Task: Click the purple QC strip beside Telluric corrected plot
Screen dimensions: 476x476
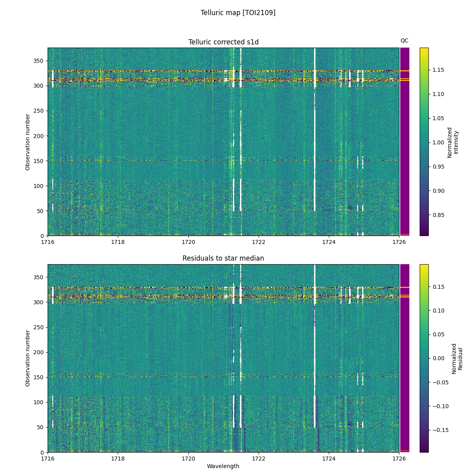Action: tap(405, 142)
